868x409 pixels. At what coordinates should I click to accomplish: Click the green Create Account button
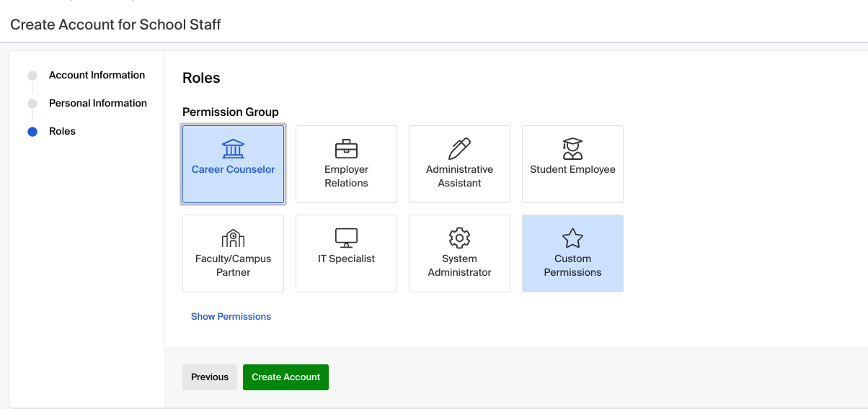pos(285,377)
